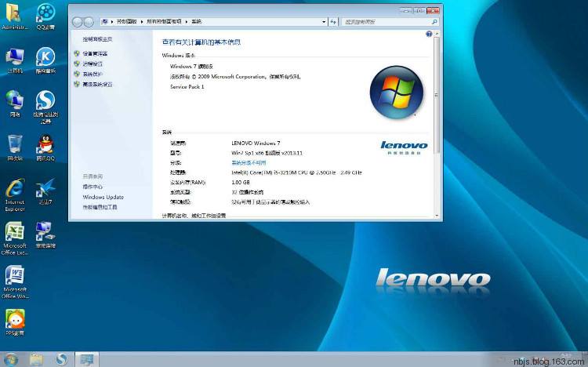Open the Windows Update link
Screen dimensions: 588x367
(x=103, y=197)
